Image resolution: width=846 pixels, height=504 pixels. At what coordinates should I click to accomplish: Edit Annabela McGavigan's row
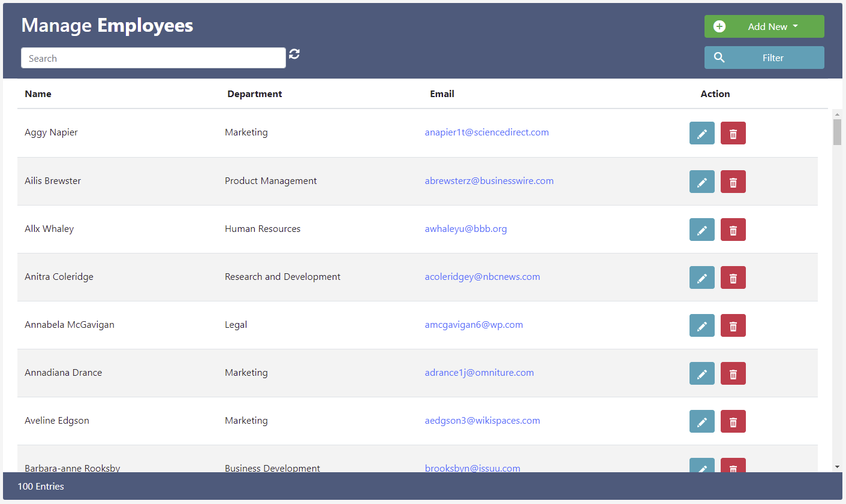(702, 325)
